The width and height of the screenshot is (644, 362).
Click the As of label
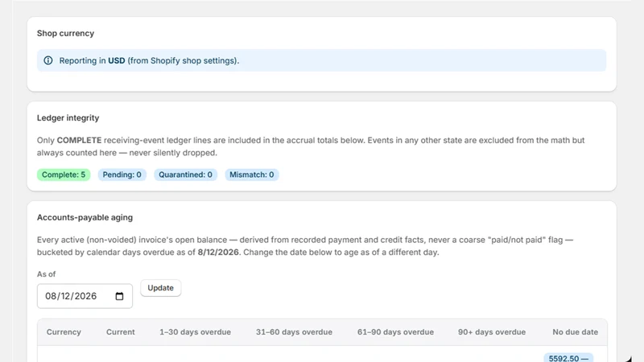click(46, 274)
